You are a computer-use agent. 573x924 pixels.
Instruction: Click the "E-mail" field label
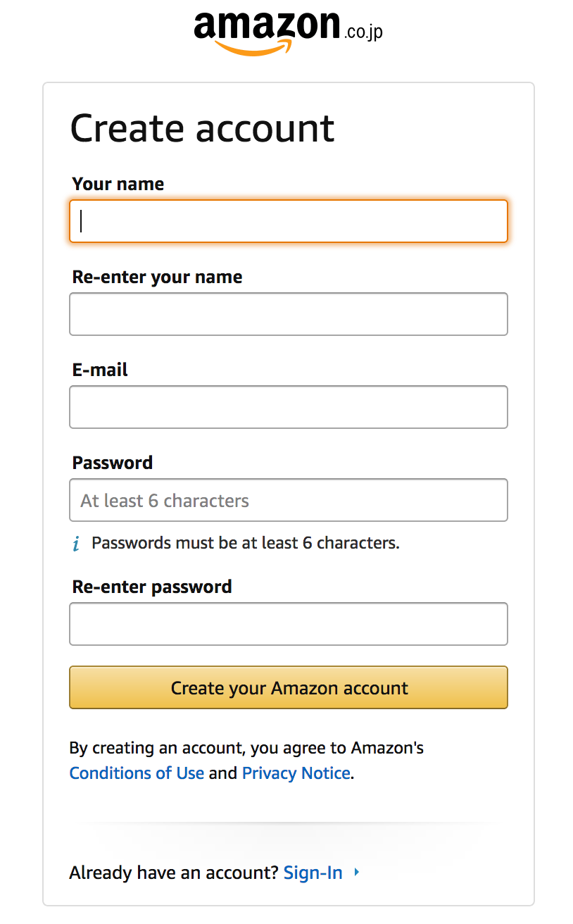click(x=100, y=370)
